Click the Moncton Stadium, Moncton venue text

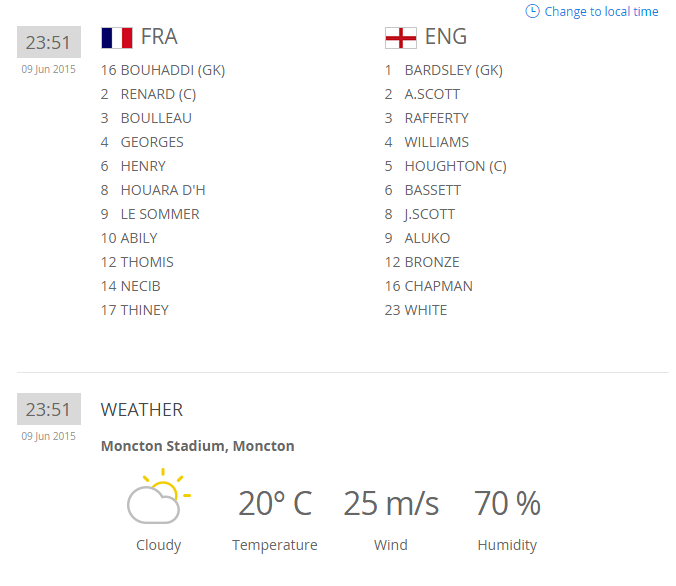(197, 446)
